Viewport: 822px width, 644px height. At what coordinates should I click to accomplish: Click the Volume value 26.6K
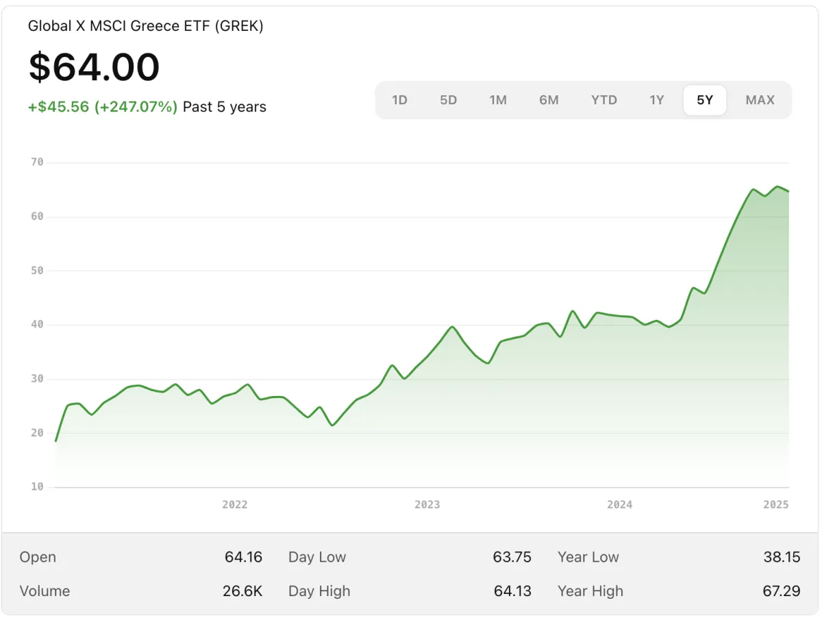coord(242,591)
